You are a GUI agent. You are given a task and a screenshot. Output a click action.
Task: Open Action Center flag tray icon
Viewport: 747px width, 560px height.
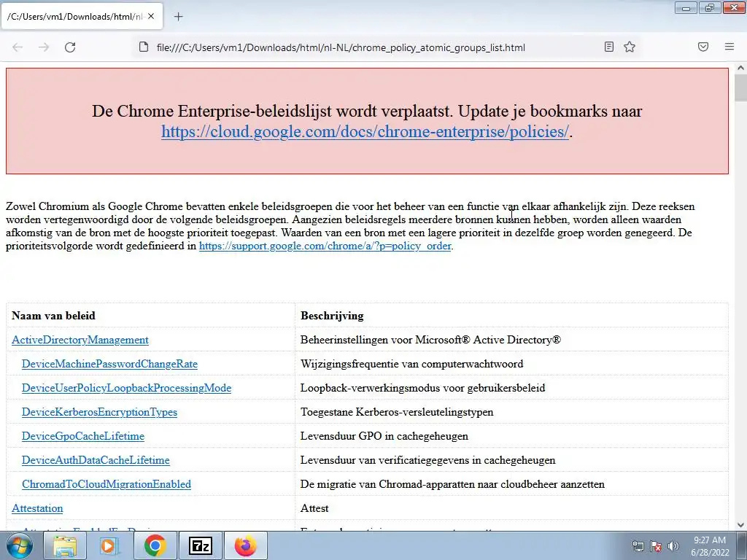pyautogui.click(x=656, y=546)
